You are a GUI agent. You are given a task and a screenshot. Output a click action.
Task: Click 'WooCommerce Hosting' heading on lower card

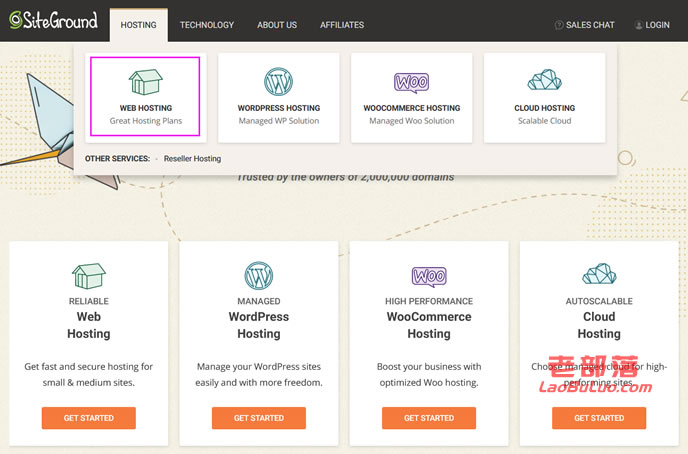[x=429, y=325]
